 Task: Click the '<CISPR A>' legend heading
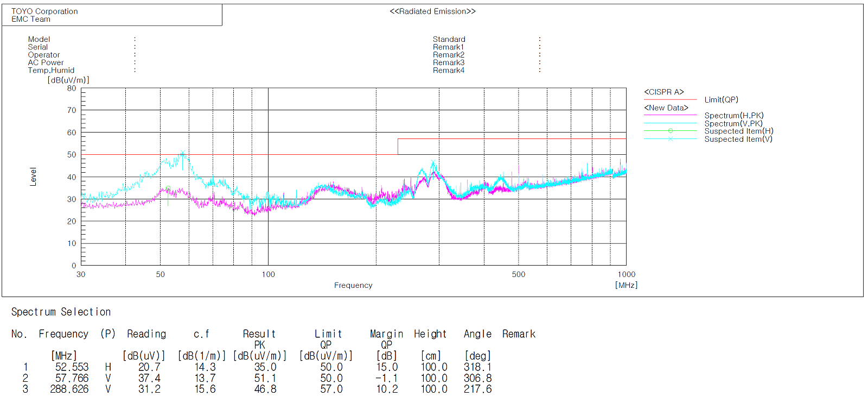(x=664, y=92)
